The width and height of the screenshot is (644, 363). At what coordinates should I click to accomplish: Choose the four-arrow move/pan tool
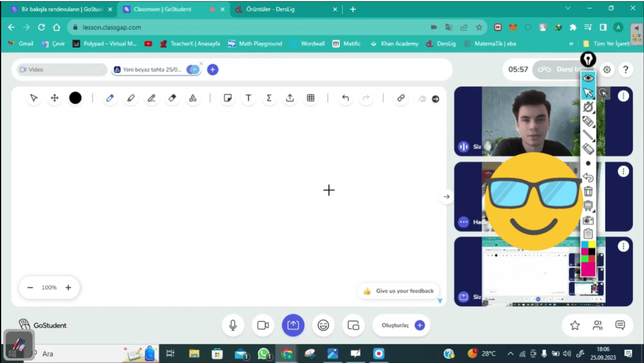pyautogui.click(x=55, y=98)
